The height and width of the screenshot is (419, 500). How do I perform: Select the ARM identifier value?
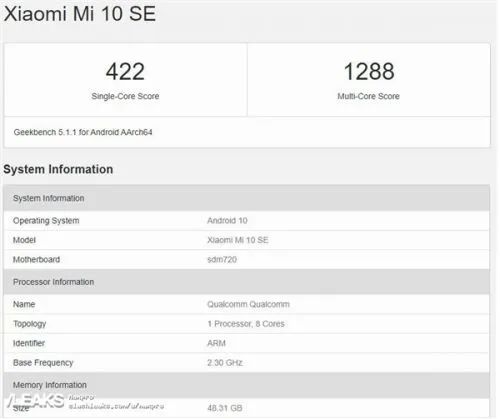(x=216, y=343)
